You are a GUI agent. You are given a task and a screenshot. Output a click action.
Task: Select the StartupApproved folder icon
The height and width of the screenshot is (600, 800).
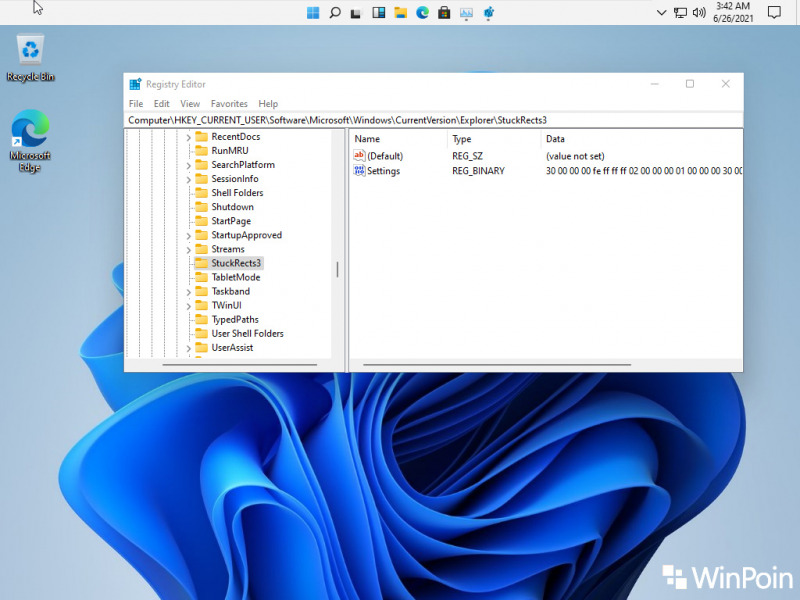pos(202,235)
